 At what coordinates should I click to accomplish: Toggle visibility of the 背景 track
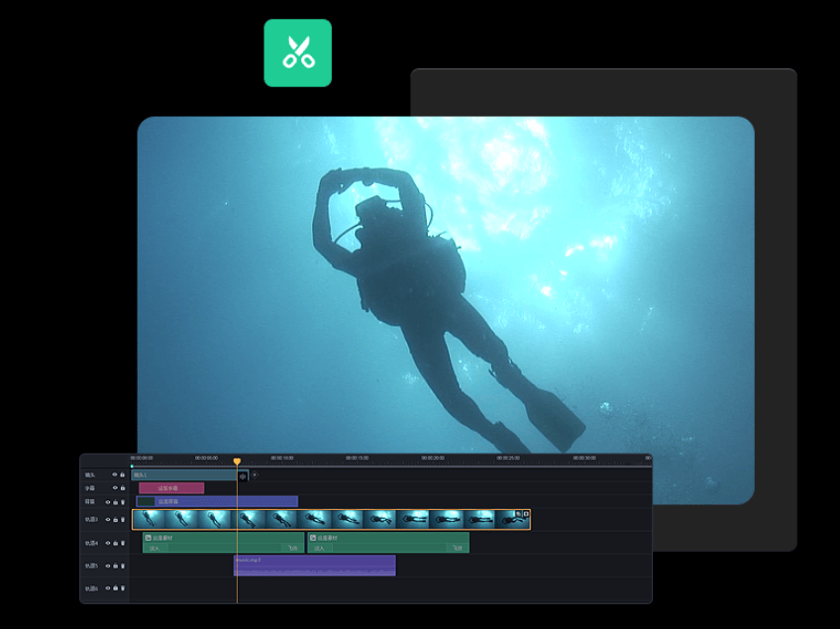[108, 502]
